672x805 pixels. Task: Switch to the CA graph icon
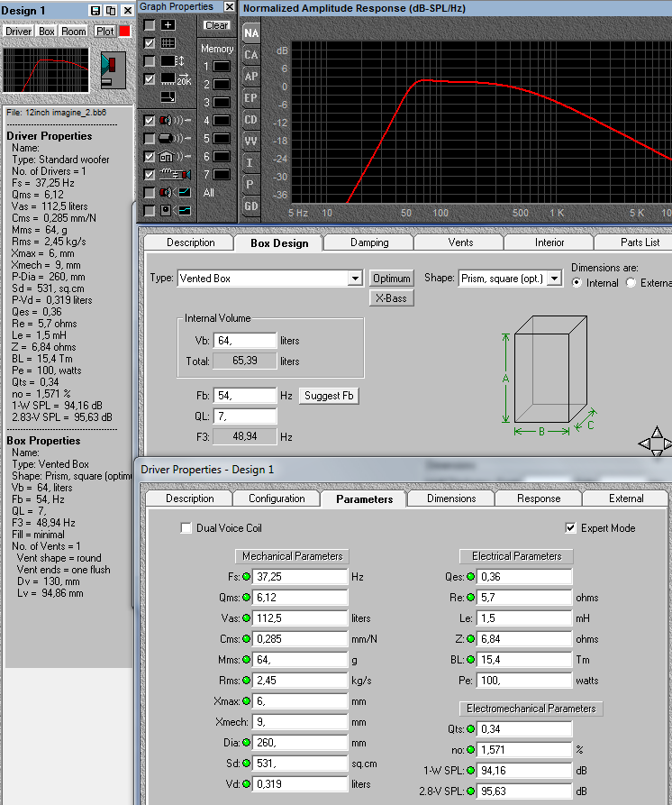tap(251, 55)
